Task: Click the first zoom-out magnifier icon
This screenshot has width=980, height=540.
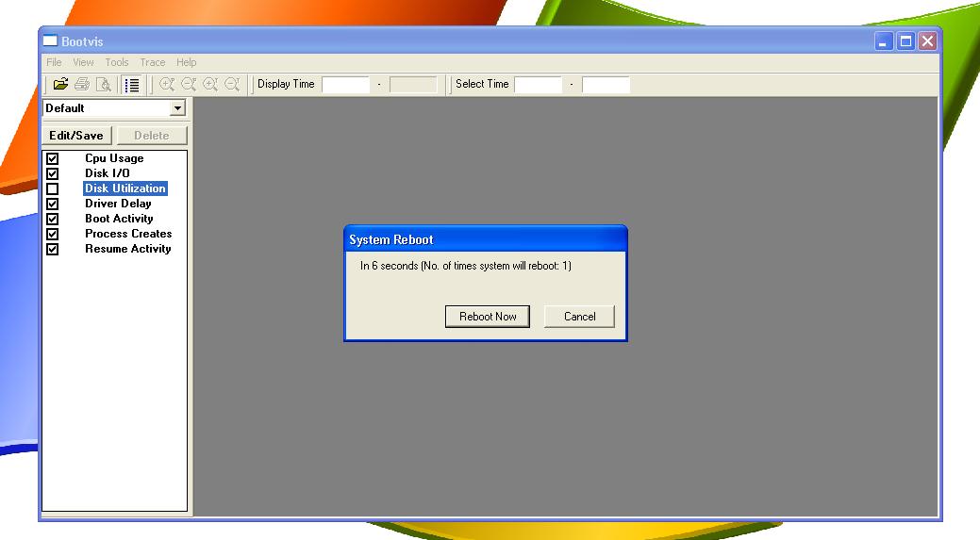Action: 189,84
